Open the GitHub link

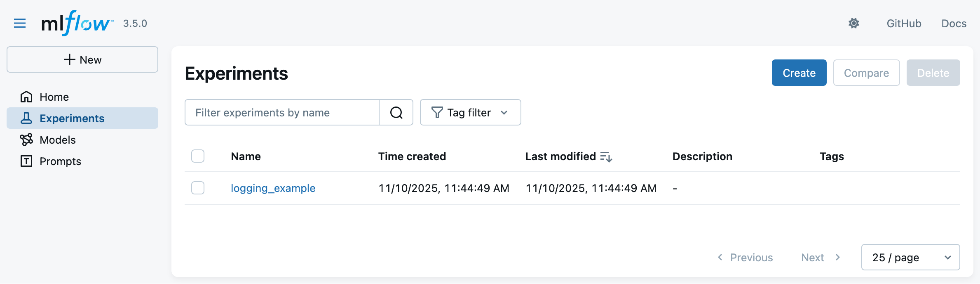click(904, 24)
